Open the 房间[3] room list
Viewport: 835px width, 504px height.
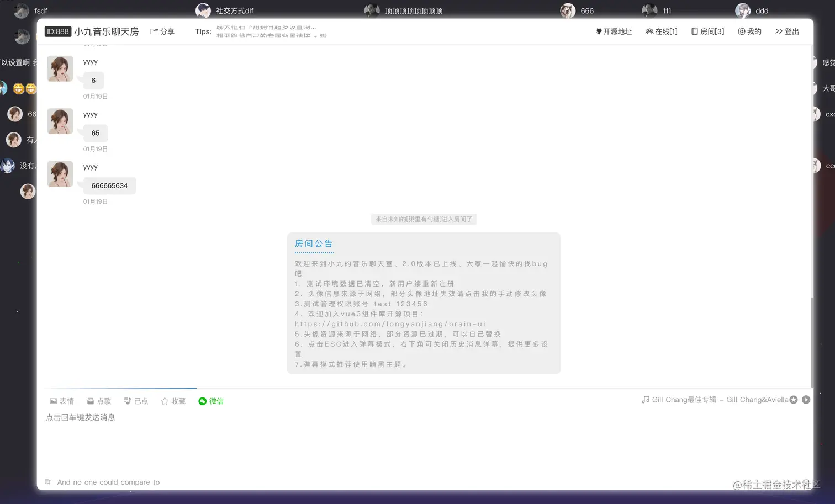[707, 31]
